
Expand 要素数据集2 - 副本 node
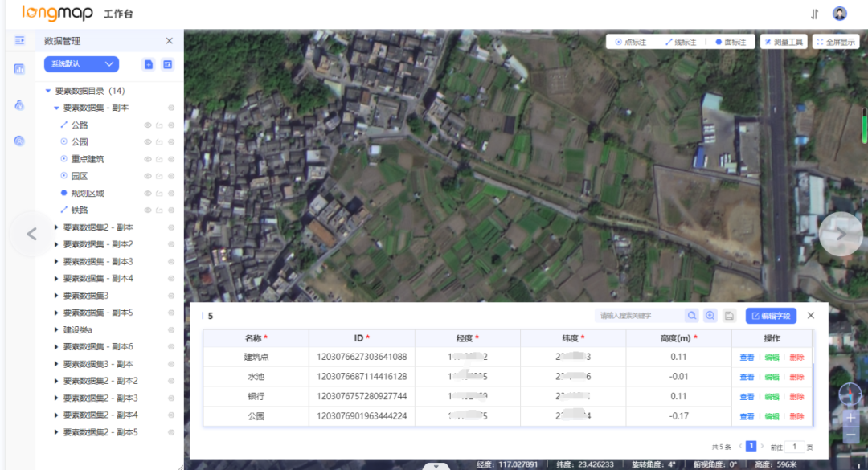(x=56, y=227)
